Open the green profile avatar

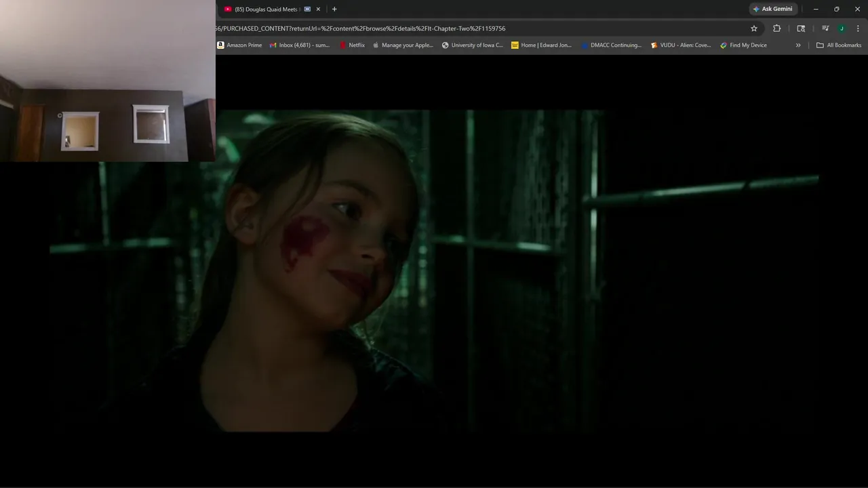[842, 28]
